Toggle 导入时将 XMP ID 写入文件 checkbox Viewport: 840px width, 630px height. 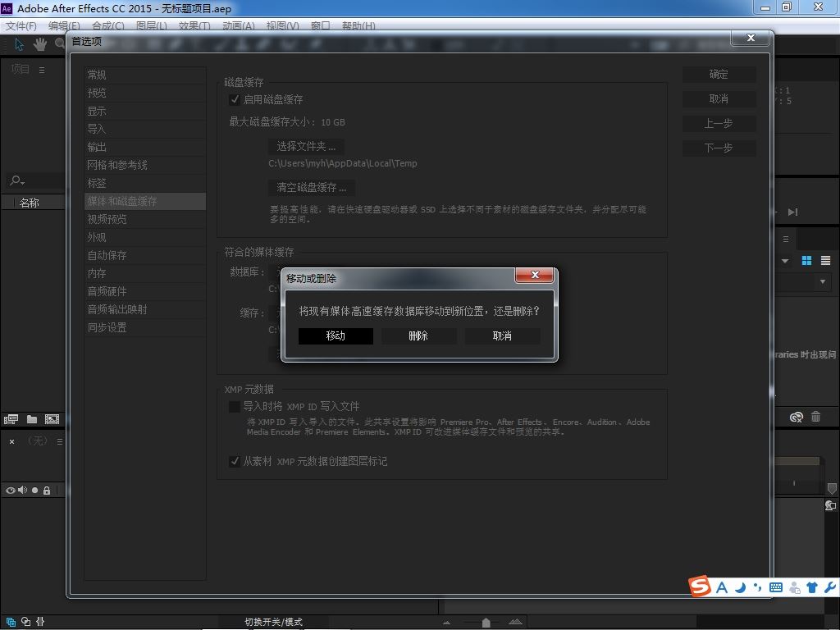point(234,407)
